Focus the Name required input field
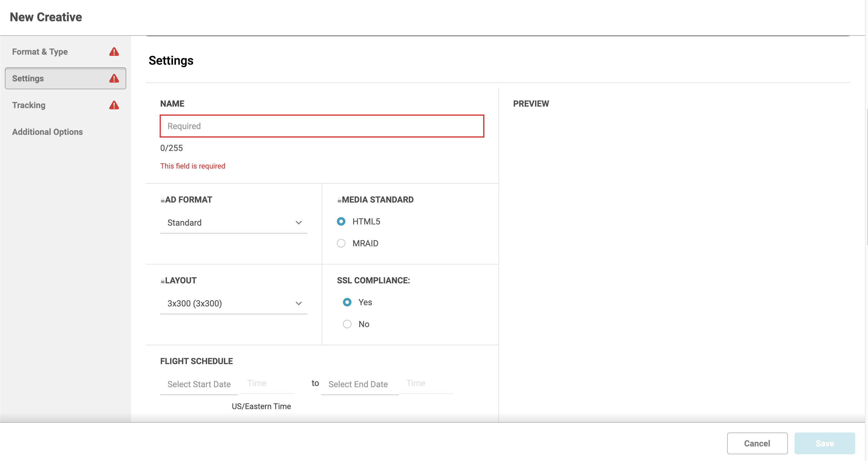The width and height of the screenshot is (868, 461). pos(322,126)
